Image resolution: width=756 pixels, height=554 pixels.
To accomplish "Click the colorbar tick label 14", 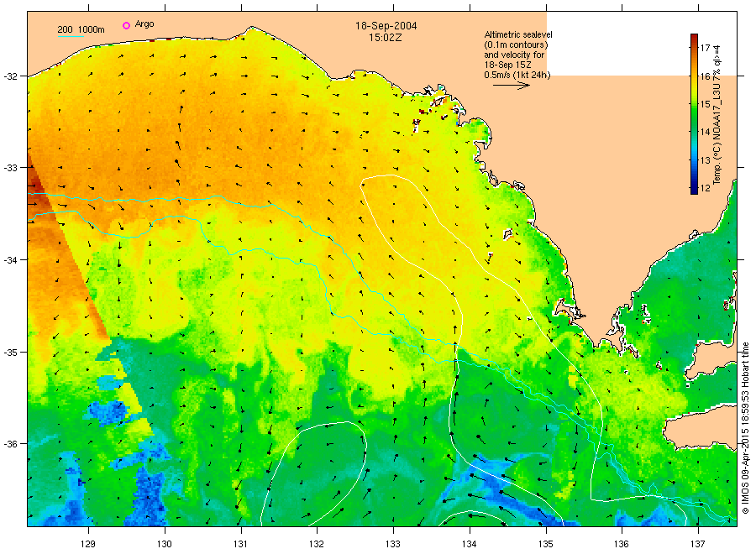I will click(x=706, y=132).
